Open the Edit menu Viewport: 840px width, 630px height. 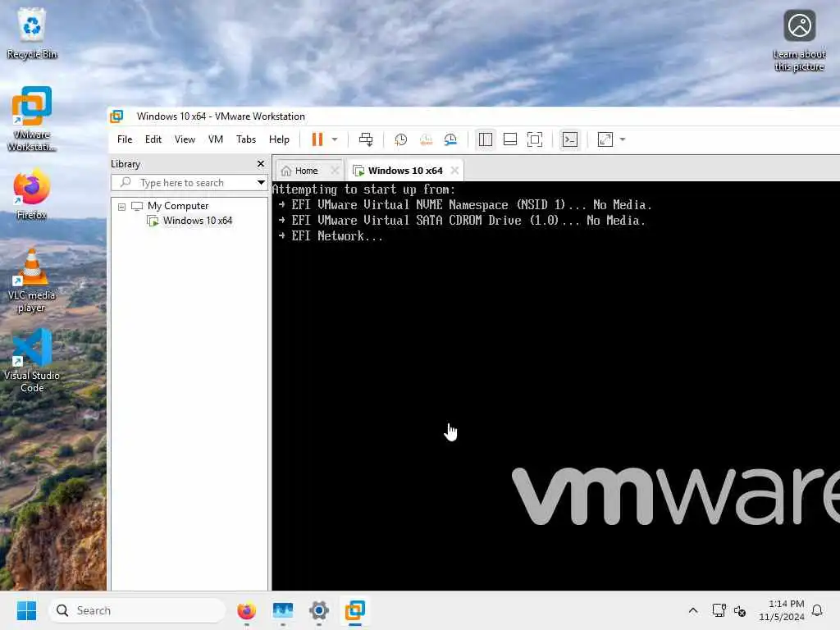(x=153, y=139)
